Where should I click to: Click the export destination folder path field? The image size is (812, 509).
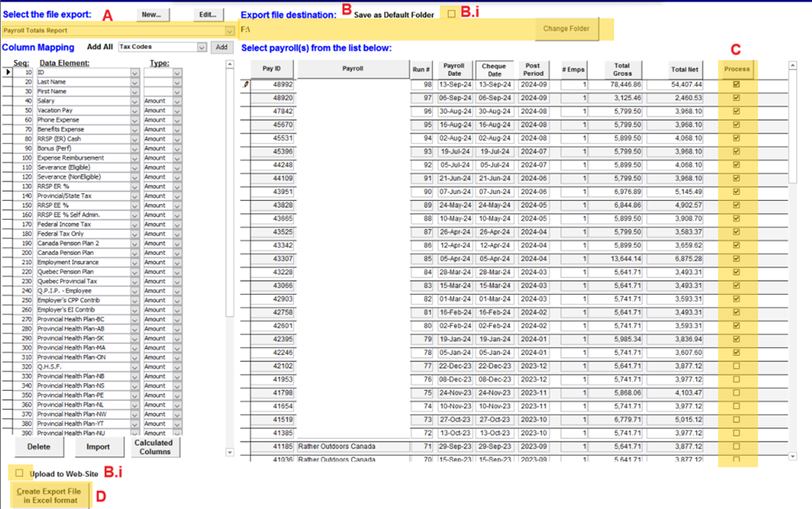(383, 30)
